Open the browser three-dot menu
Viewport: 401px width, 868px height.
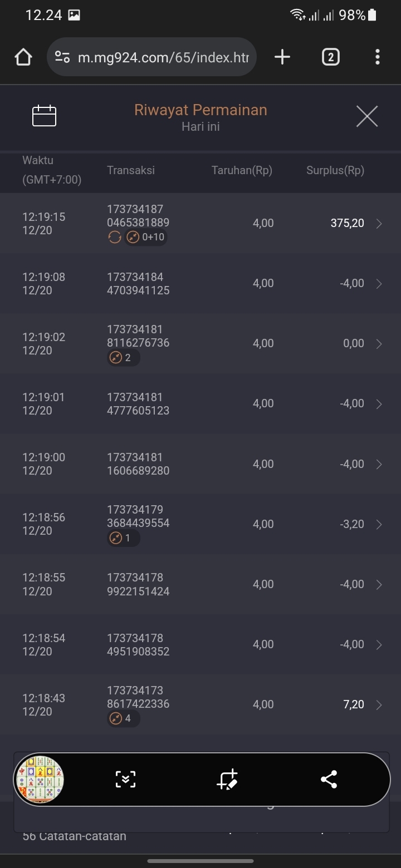coord(377,57)
